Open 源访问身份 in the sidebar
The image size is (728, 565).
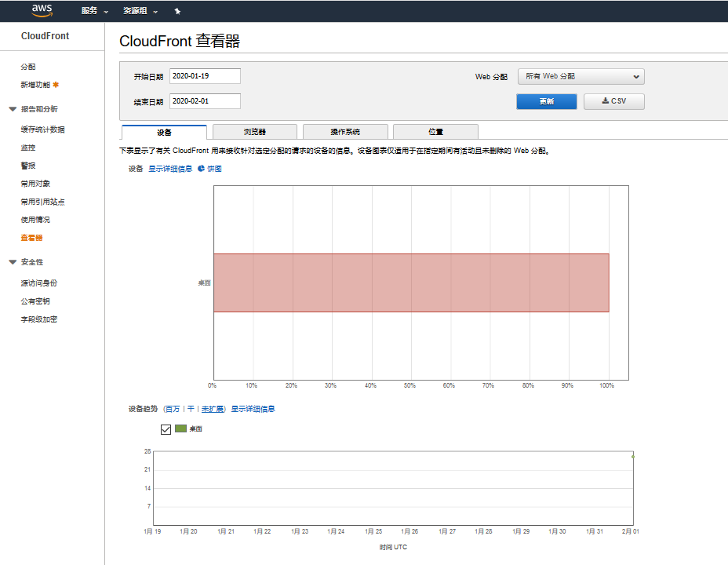pyautogui.click(x=39, y=283)
